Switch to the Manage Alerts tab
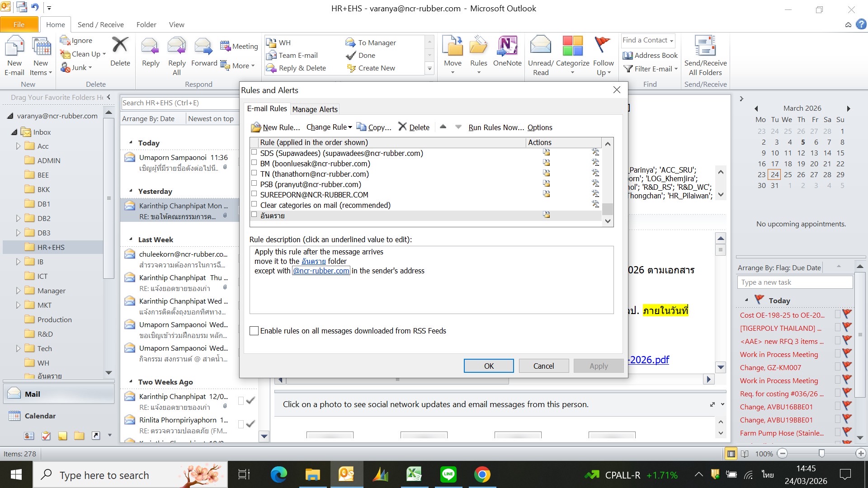 315,109
